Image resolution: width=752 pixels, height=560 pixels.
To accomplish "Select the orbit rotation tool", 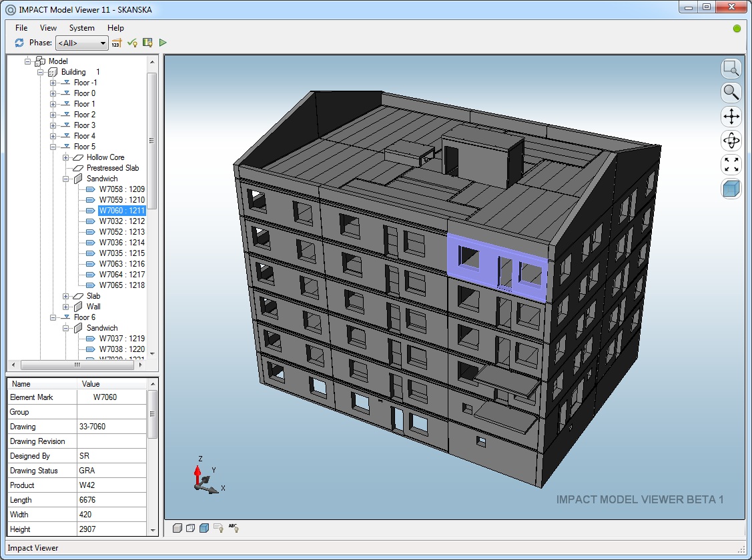I will coord(731,141).
